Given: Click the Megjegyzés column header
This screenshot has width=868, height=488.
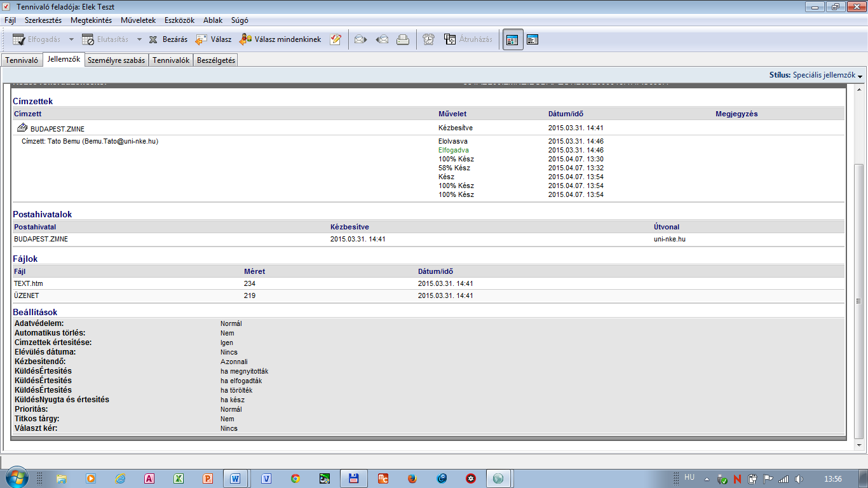Looking at the screenshot, I should click(736, 114).
